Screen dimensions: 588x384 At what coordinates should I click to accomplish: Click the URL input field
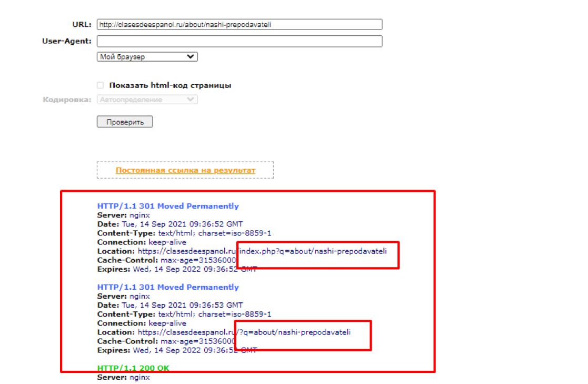pyautogui.click(x=239, y=25)
